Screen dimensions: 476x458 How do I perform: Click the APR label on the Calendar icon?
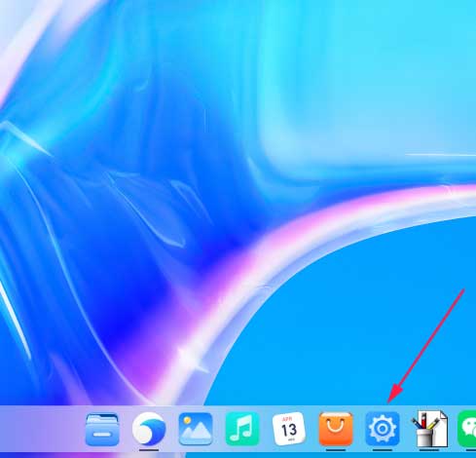pos(287,419)
